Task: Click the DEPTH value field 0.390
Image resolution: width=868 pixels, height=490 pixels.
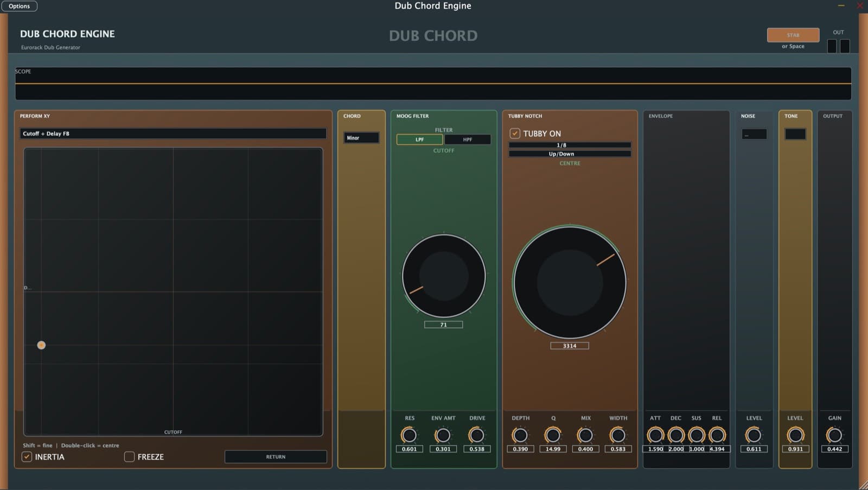Action: point(520,449)
